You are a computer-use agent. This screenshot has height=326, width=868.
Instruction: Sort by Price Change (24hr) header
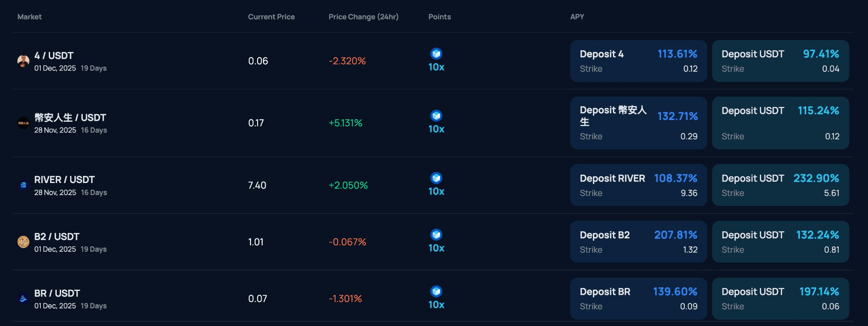tap(363, 17)
